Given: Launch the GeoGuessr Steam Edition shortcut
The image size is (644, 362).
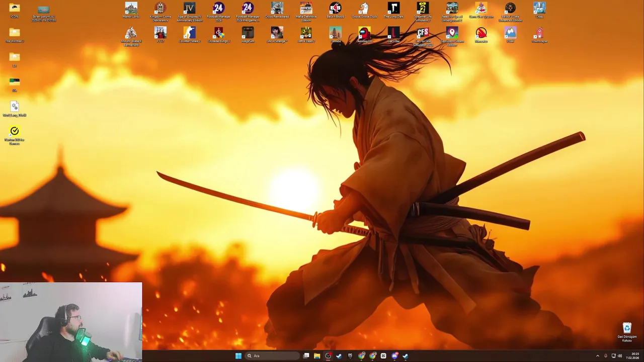Looking at the screenshot, I should tap(452, 36).
